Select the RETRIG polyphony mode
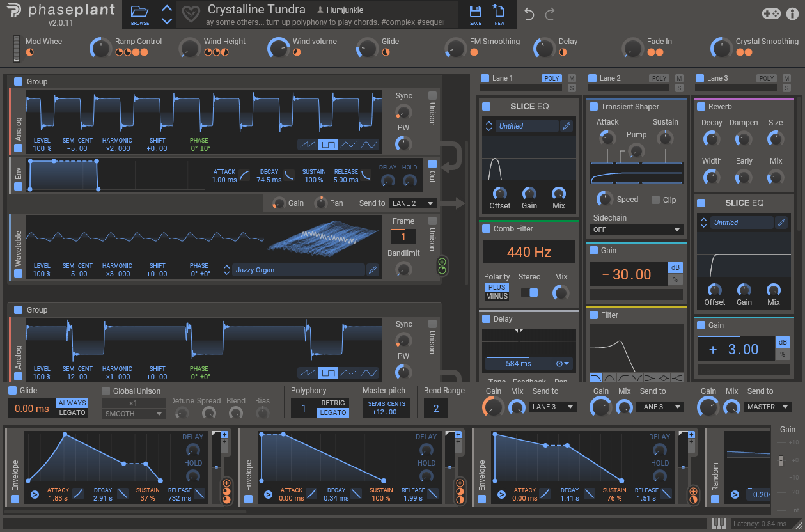 pyautogui.click(x=332, y=403)
